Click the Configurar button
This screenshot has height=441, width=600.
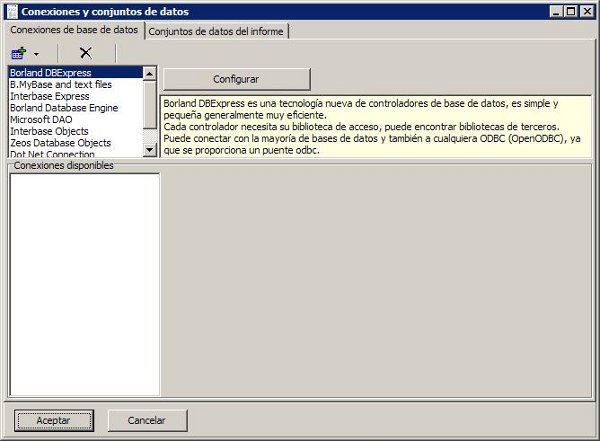(236, 79)
